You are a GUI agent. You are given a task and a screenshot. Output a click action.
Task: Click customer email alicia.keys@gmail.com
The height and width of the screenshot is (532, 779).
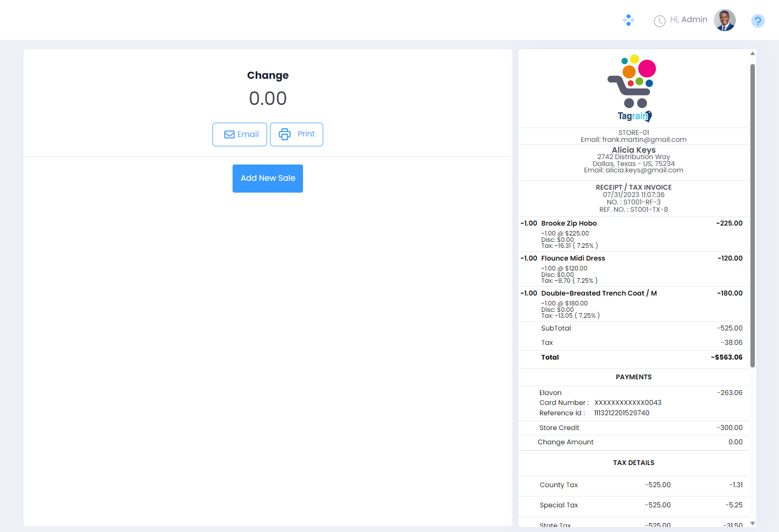[x=644, y=170]
